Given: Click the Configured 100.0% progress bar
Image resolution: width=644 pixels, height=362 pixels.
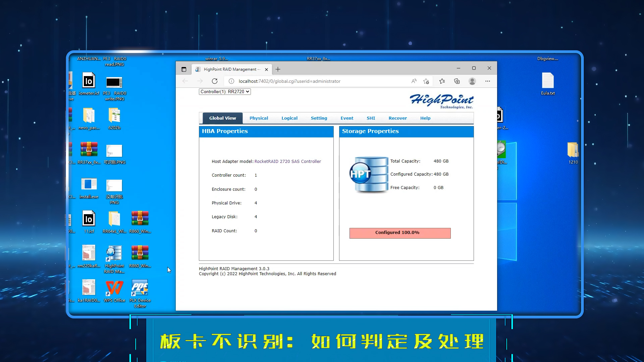Looking at the screenshot, I should coord(400,233).
